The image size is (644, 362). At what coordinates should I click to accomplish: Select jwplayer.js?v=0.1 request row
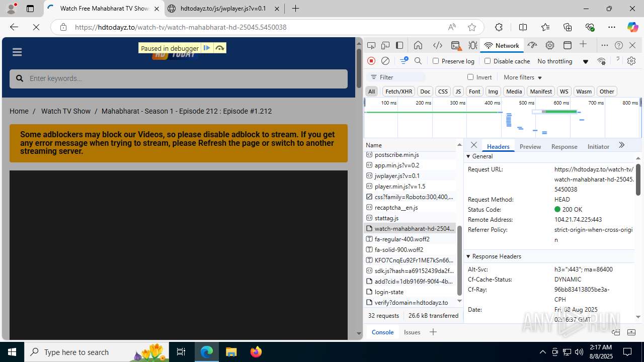(410, 175)
